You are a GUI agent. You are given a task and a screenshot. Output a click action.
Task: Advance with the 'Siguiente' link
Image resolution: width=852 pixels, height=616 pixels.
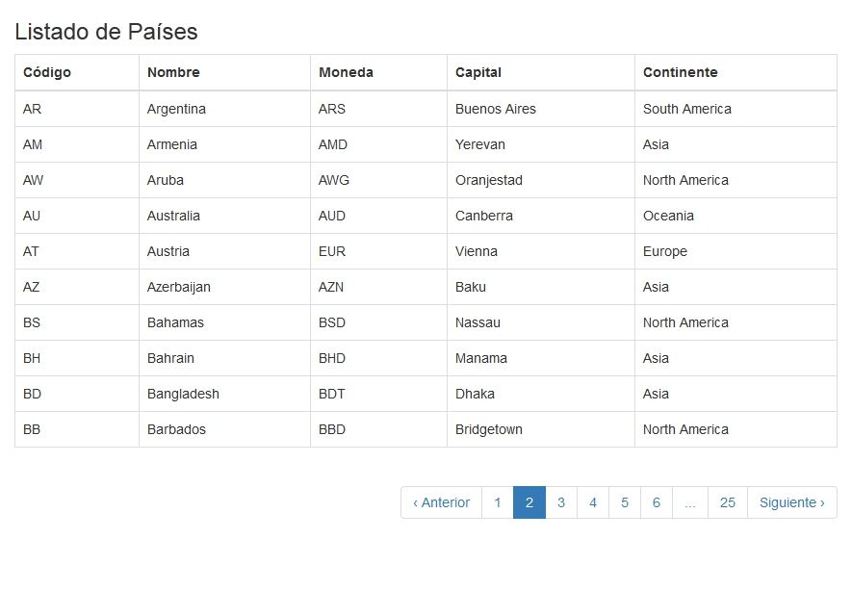point(791,502)
